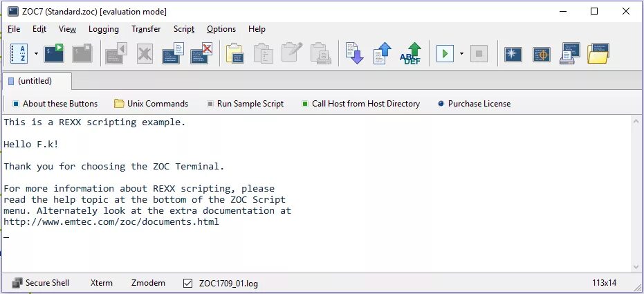
Task: Open the Options menu
Action: click(221, 29)
